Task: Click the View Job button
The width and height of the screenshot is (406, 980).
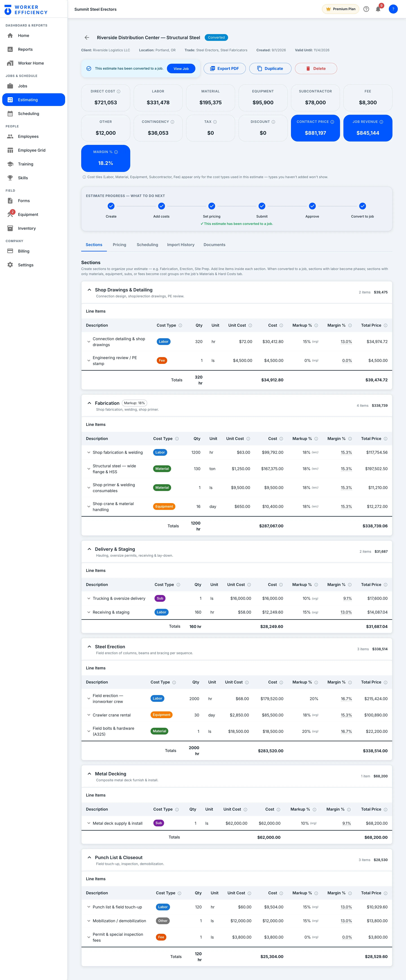Action: pos(181,68)
